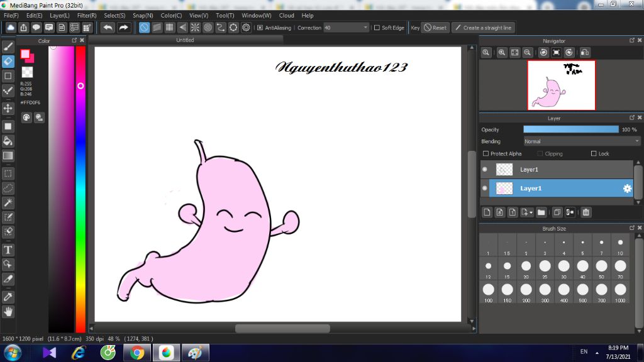
Task: Toggle the Soft Edge checkbox
Action: tap(377, 28)
